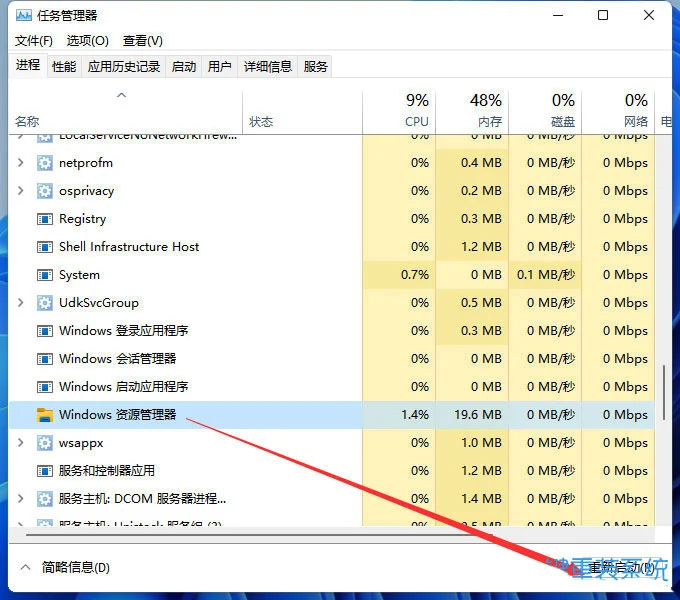680x600 pixels.
Task: Switch to the 启动 tab
Action: pyautogui.click(x=184, y=67)
